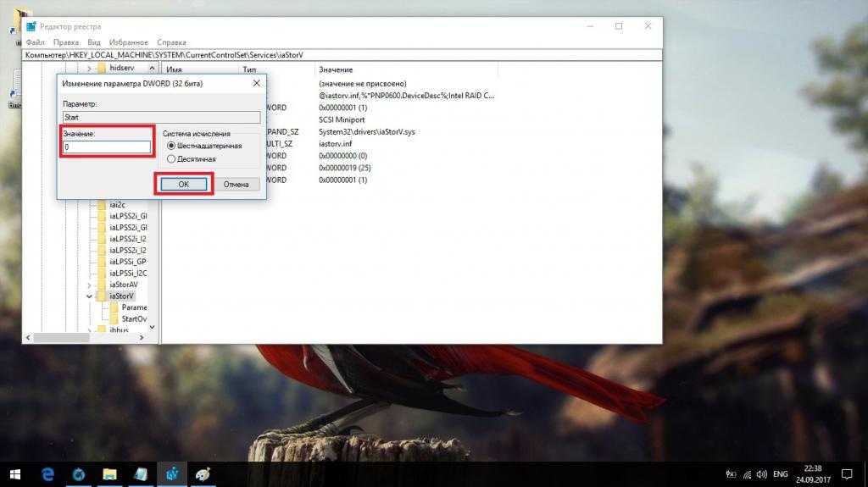Screen dimensions: 868x487
Task: Open the notepad-style taskbar app
Action: (x=141, y=474)
